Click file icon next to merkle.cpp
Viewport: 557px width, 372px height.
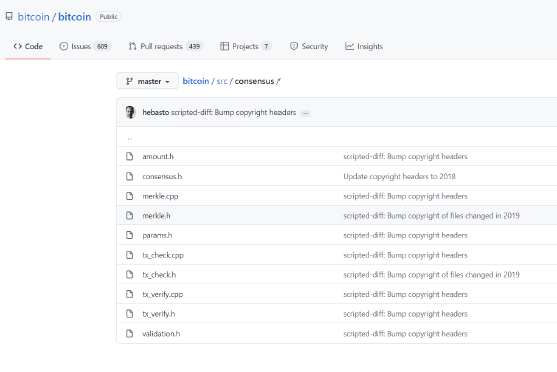pyautogui.click(x=130, y=196)
